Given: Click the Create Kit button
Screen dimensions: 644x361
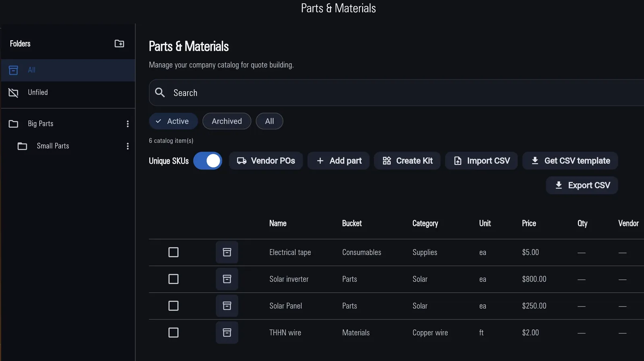Looking at the screenshot, I should (x=407, y=161).
